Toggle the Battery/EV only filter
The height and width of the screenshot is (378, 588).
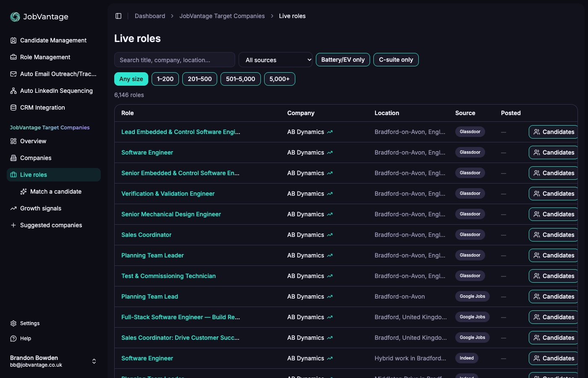point(343,60)
